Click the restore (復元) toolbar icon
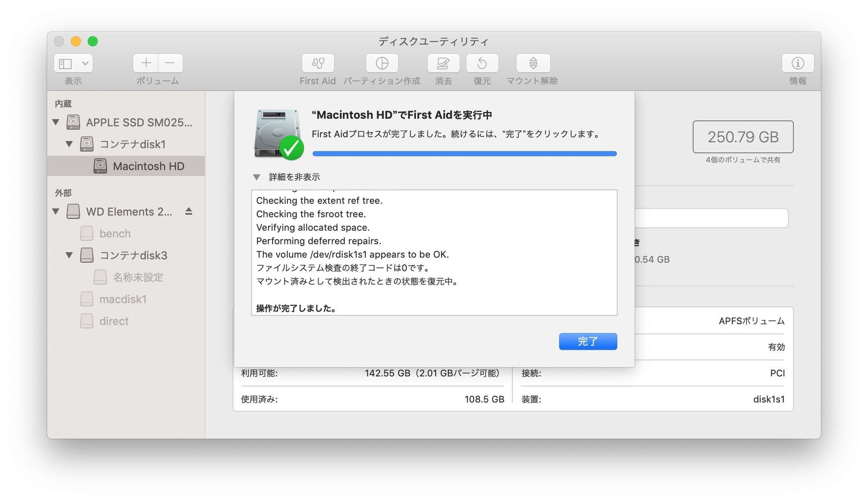 tap(482, 63)
